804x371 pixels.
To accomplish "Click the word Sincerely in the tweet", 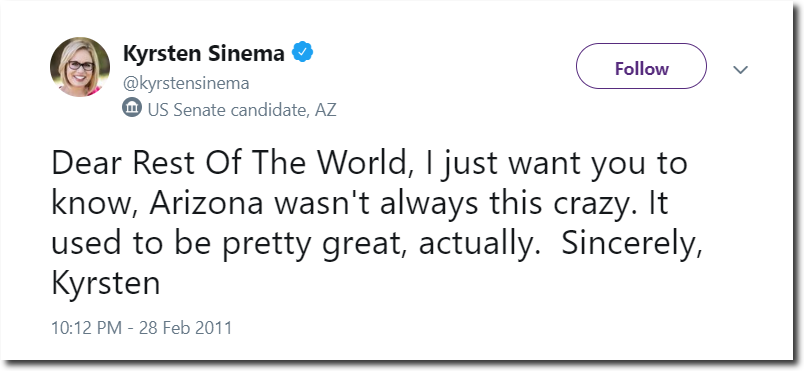I will click(x=627, y=245).
